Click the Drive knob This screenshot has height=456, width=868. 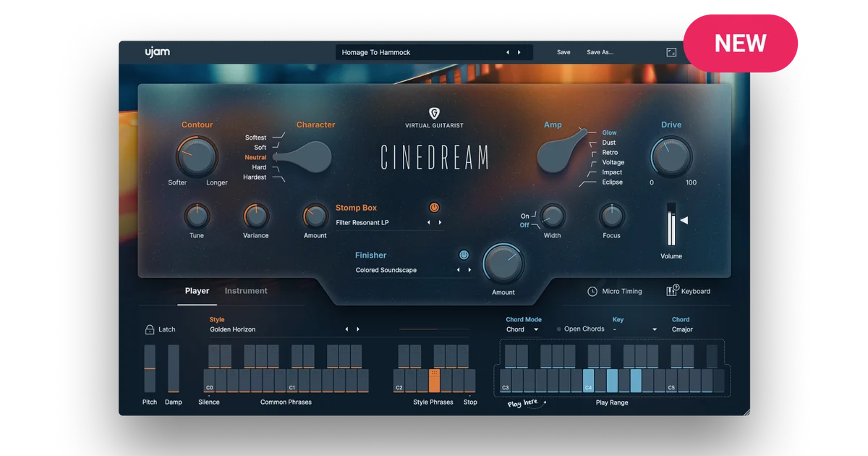[x=671, y=156]
